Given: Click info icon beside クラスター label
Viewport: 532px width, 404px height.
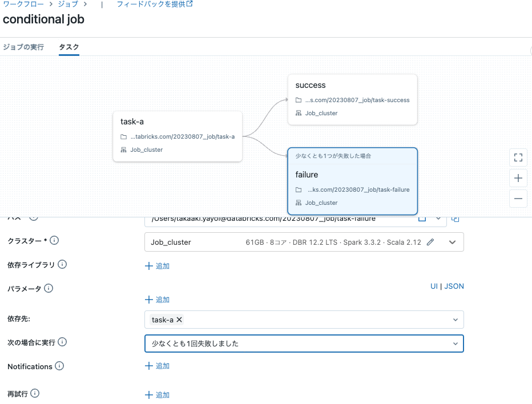Looking at the screenshot, I should 54,240.
